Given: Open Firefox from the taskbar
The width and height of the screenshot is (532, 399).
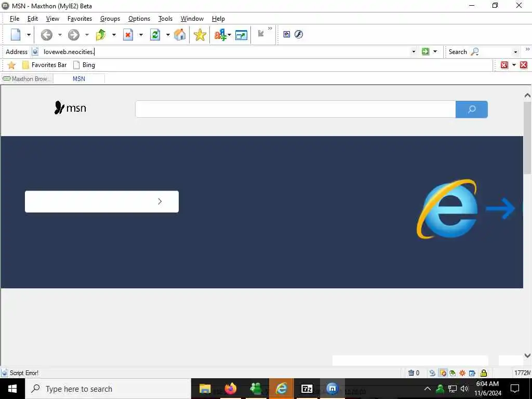Looking at the screenshot, I should (x=231, y=389).
